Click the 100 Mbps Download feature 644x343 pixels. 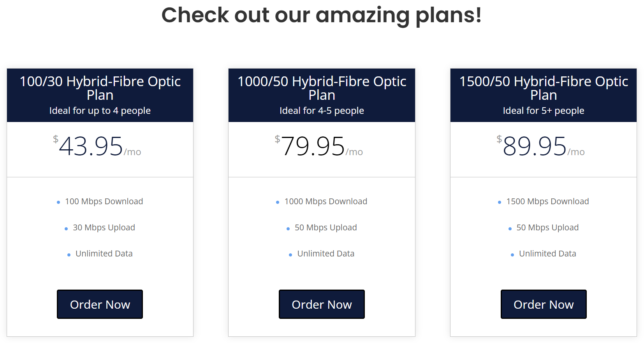104,202
